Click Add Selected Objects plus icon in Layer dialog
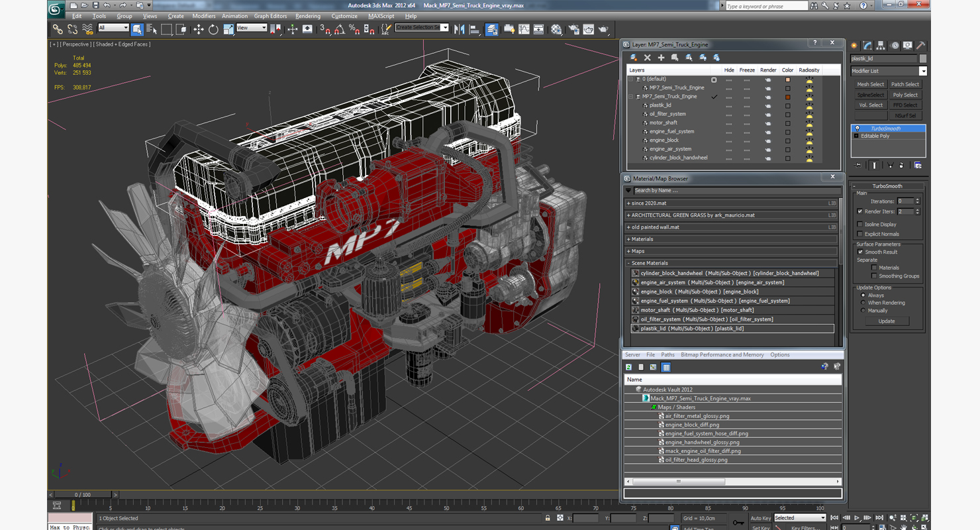Image resolution: width=980 pixels, height=530 pixels. click(x=661, y=58)
